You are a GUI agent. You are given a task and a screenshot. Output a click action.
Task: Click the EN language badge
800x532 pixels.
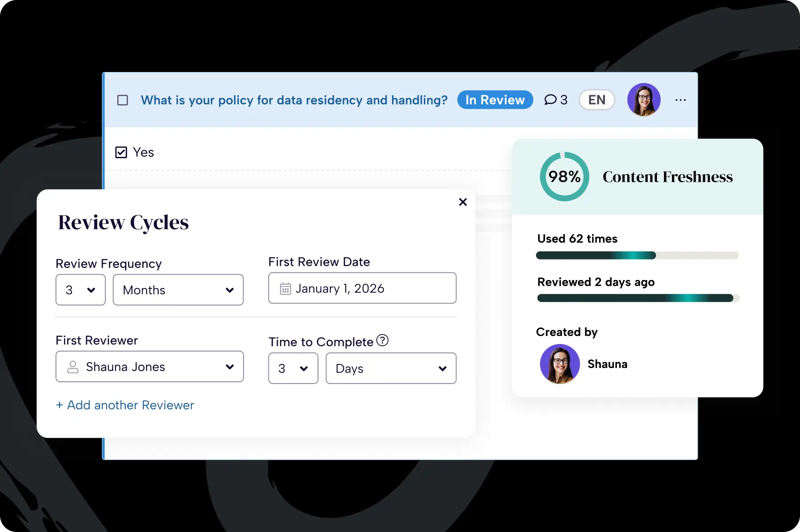coord(596,100)
